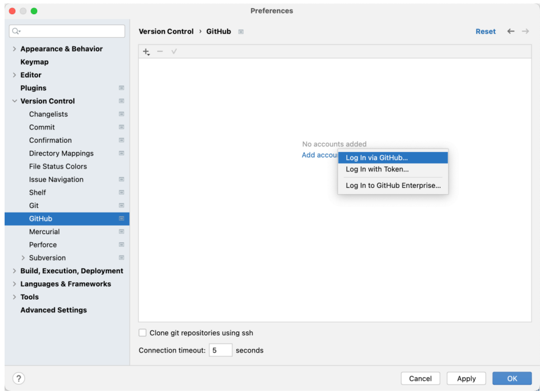
Task: Click the plus add account icon
Action: (x=146, y=51)
